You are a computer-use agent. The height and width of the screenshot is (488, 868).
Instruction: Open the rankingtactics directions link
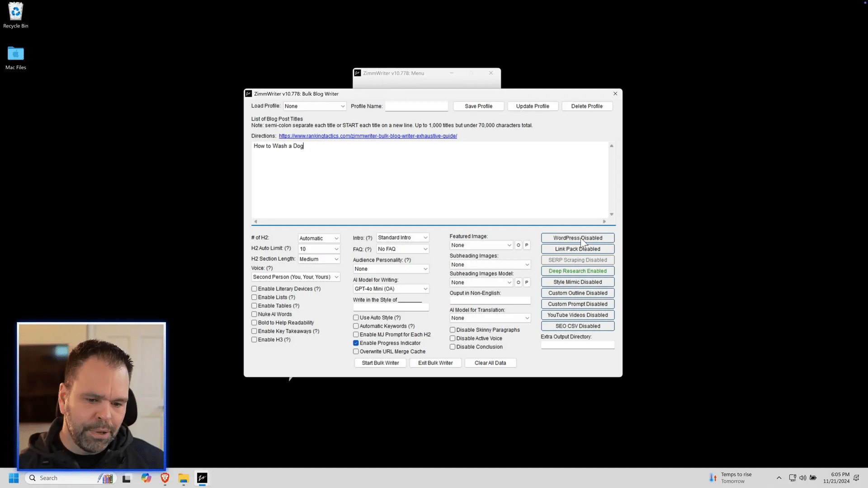click(368, 136)
